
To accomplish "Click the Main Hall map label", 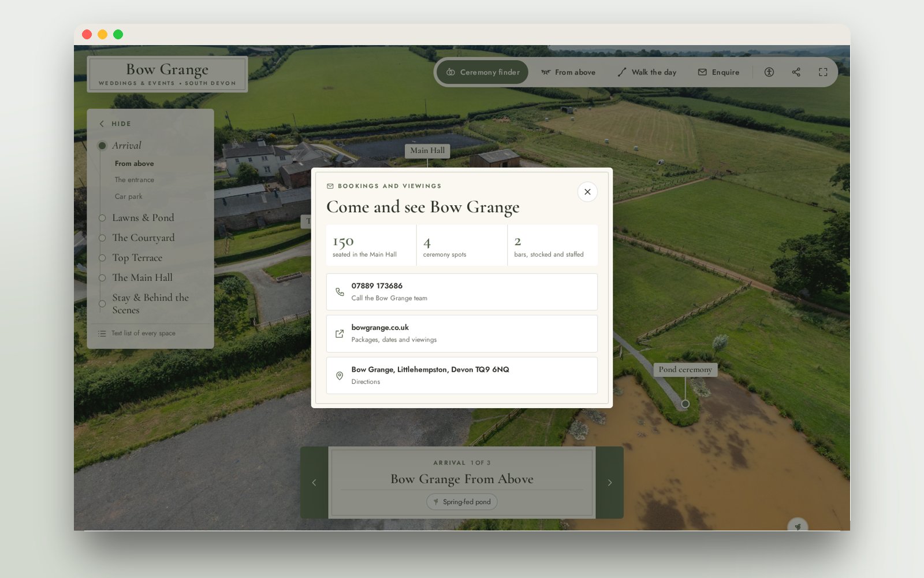I will 427,151.
